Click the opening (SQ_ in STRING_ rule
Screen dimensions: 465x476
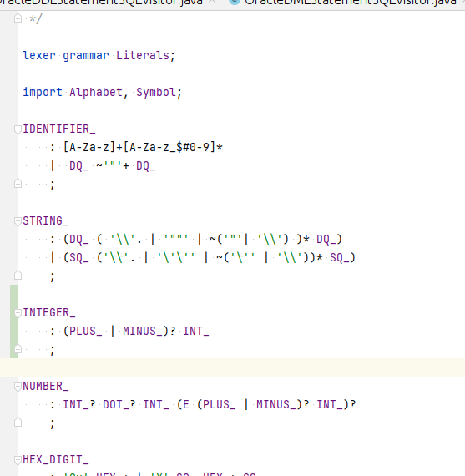[76, 258]
